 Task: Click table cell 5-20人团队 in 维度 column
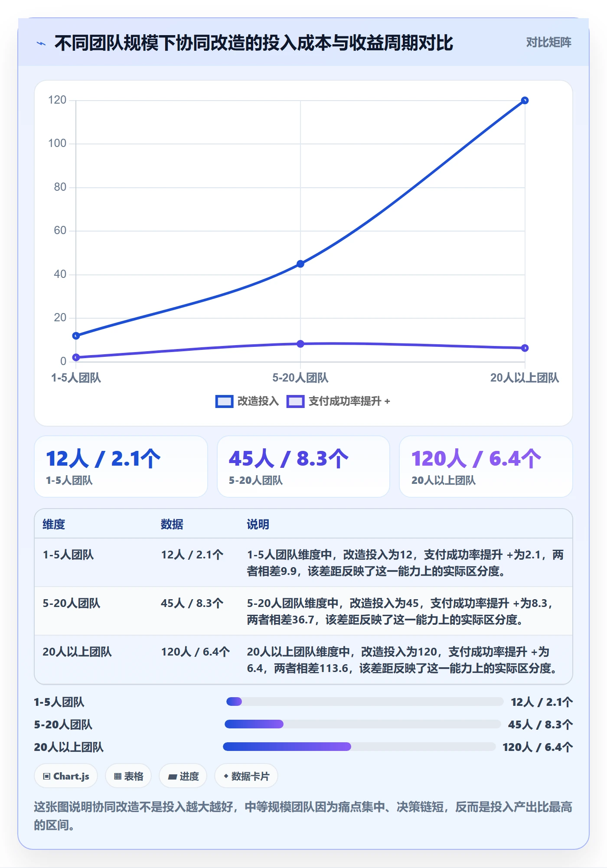click(72, 603)
